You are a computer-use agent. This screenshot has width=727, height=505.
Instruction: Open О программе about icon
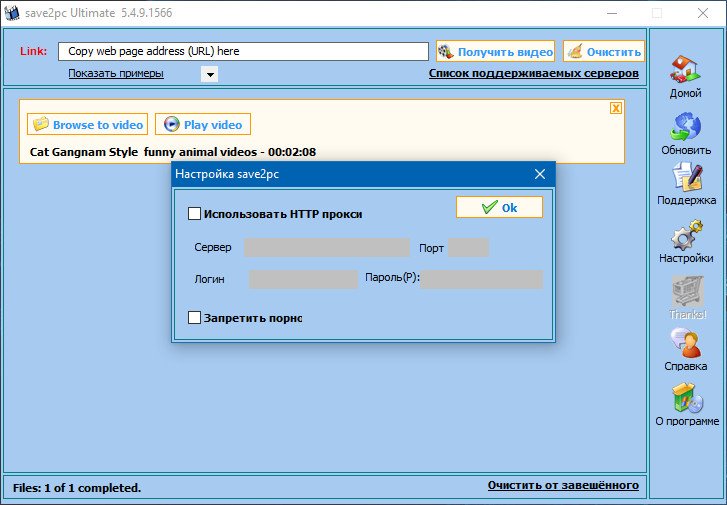point(687,398)
